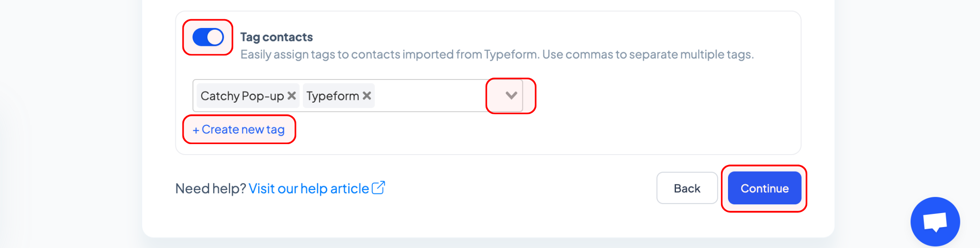Disable the Tag contacts switch
The height and width of the screenshot is (248, 980).
click(x=208, y=37)
